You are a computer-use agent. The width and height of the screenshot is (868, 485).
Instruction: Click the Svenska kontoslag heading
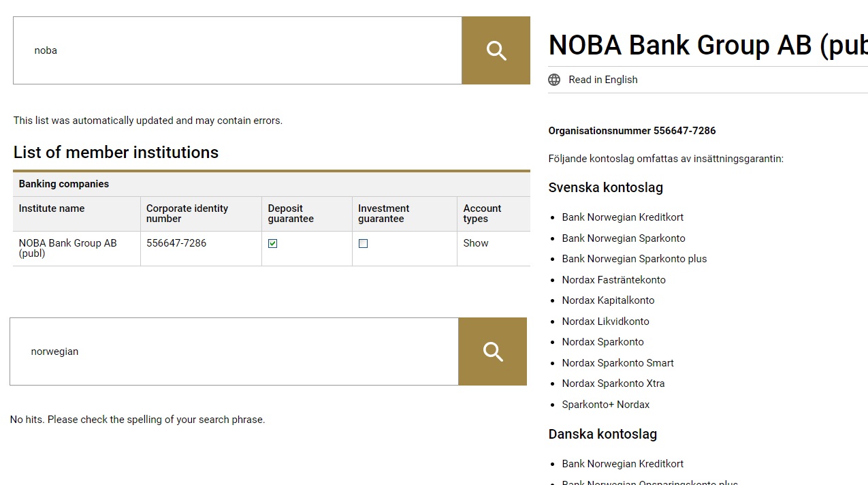(x=605, y=188)
